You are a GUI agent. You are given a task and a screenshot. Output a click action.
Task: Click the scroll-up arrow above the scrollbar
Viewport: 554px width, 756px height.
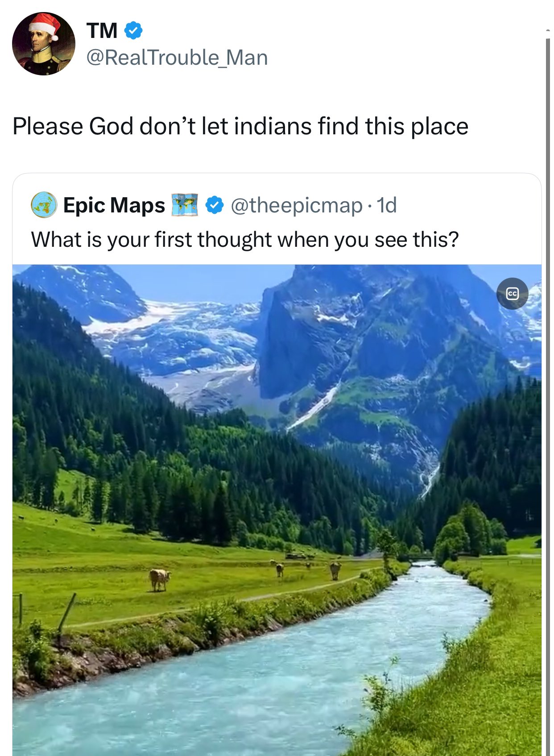(548, 30)
